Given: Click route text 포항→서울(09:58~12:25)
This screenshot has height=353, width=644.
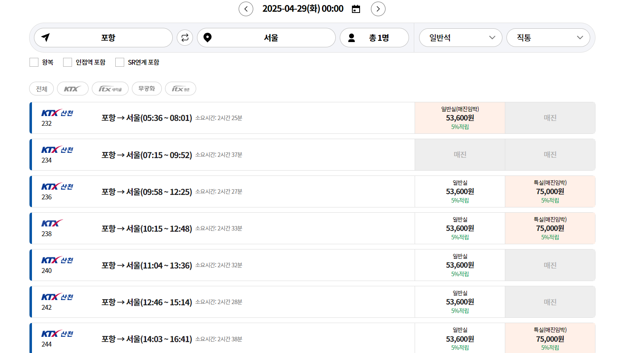Looking at the screenshot, I should tap(147, 192).
